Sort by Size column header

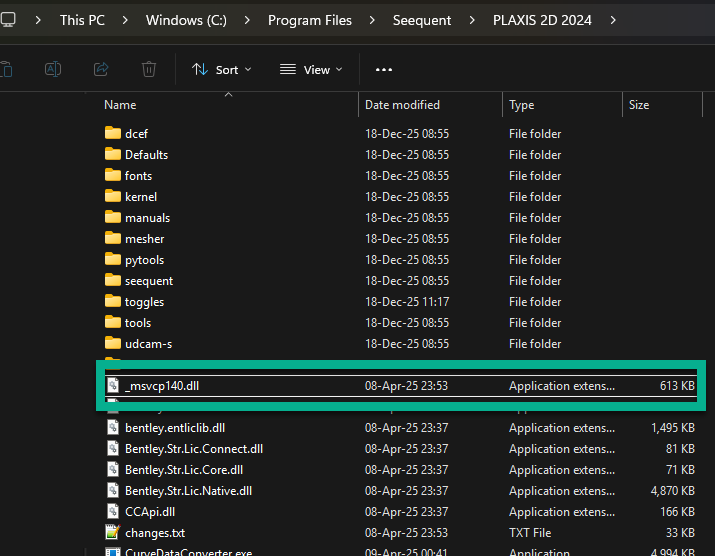pyautogui.click(x=639, y=105)
